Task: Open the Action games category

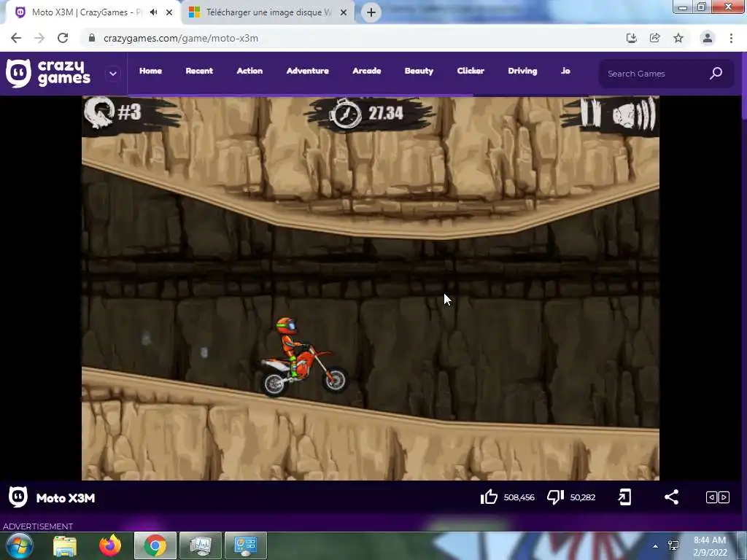Action: point(249,71)
